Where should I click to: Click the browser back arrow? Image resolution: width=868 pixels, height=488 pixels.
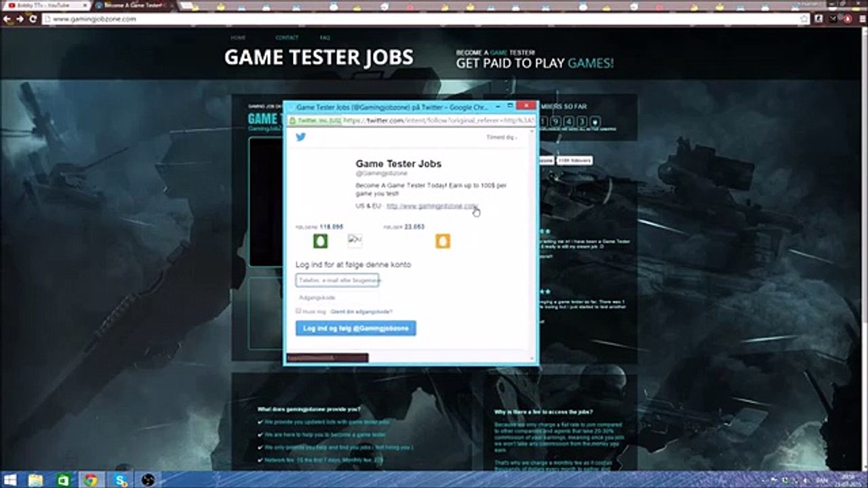coord(7,19)
